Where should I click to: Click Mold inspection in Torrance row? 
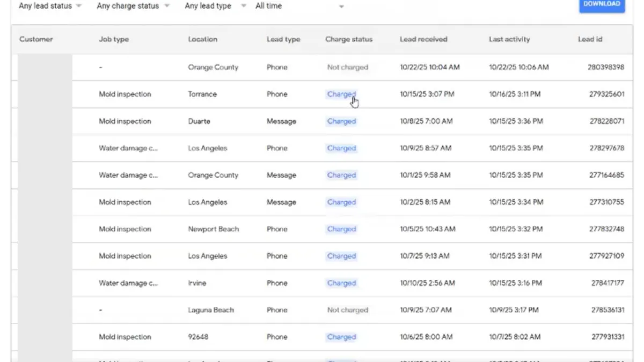(125, 94)
